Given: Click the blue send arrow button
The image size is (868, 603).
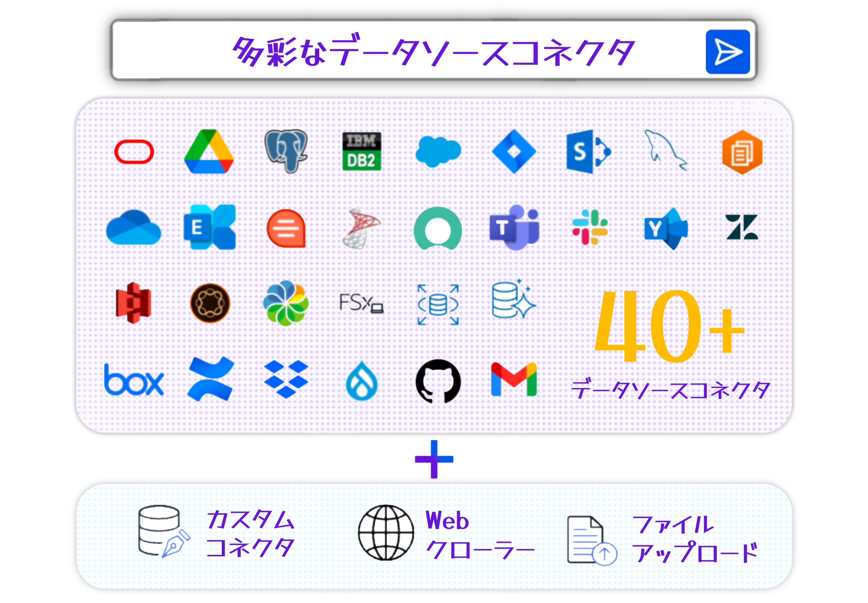Looking at the screenshot, I should point(728,52).
